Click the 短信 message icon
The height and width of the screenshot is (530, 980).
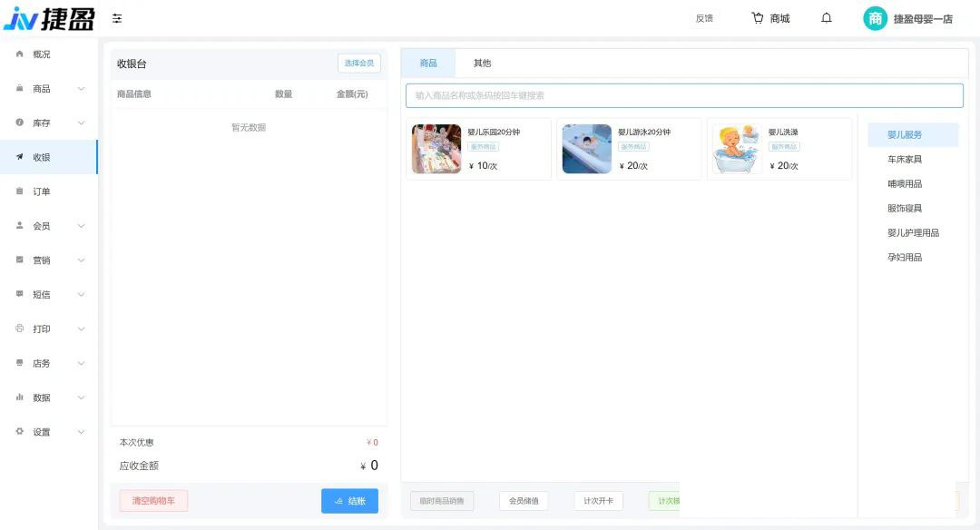tap(19, 294)
